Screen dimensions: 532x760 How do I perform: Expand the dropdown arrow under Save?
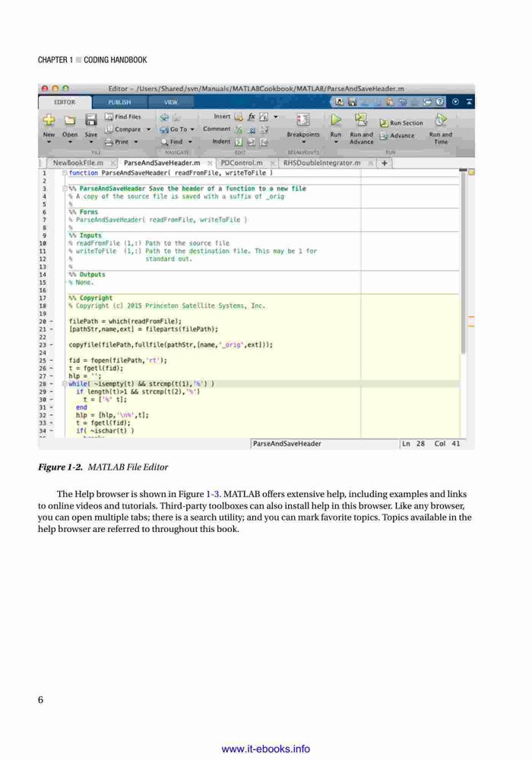pos(91,142)
